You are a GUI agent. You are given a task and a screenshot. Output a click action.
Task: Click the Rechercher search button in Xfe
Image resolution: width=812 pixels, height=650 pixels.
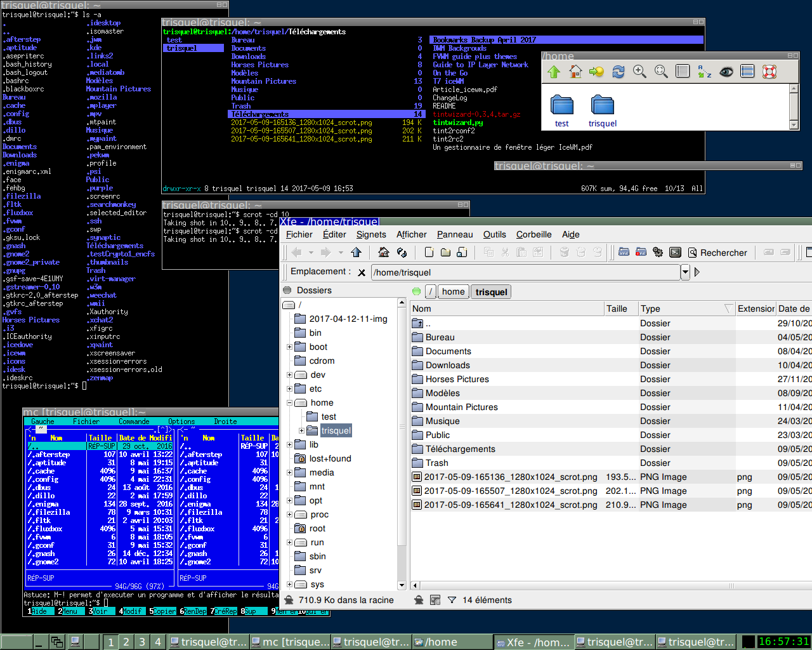[717, 253]
